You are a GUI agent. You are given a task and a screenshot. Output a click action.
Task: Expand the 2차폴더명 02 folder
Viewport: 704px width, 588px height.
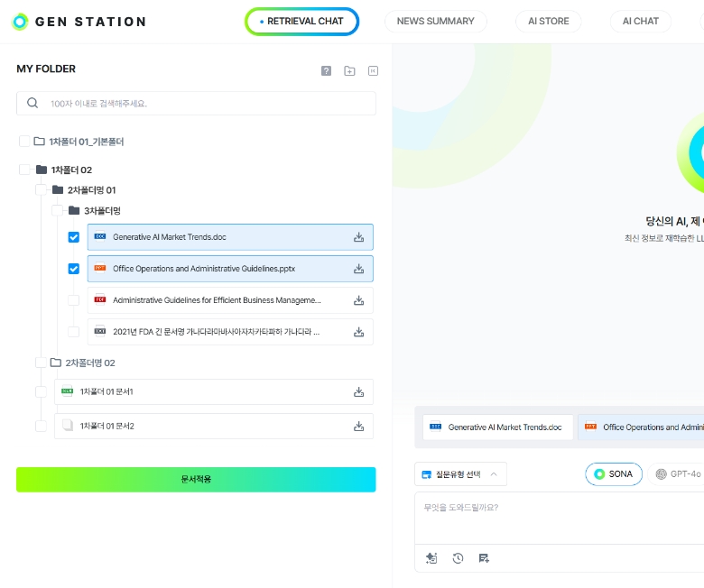[x=56, y=363]
